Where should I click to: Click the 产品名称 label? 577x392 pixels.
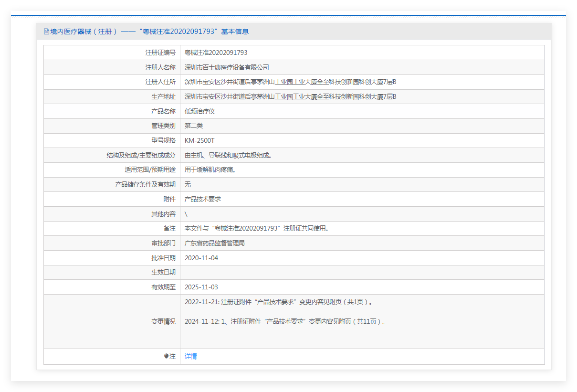[x=164, y=111]
